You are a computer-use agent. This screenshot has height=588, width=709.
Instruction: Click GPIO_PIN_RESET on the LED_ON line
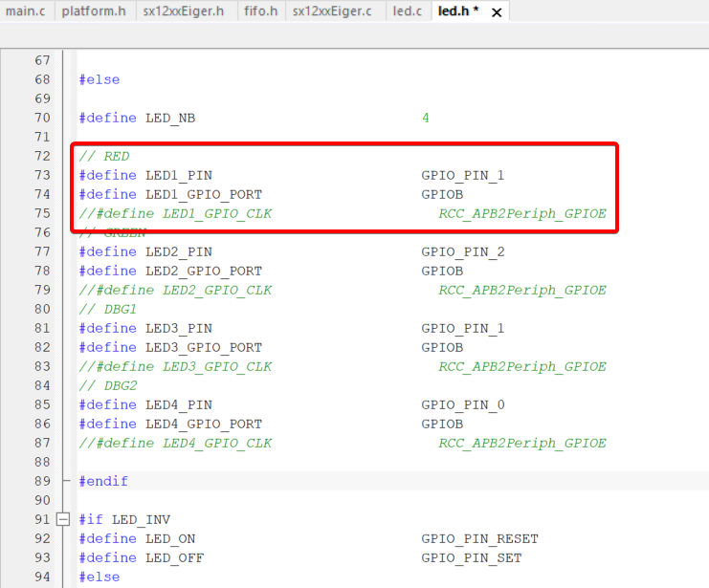click(x=479, y=538)
